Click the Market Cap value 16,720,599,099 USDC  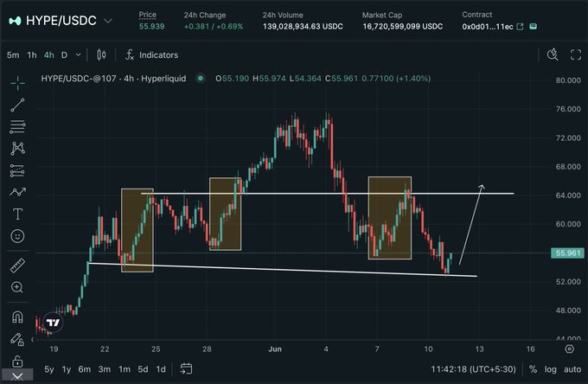(402, 27)
